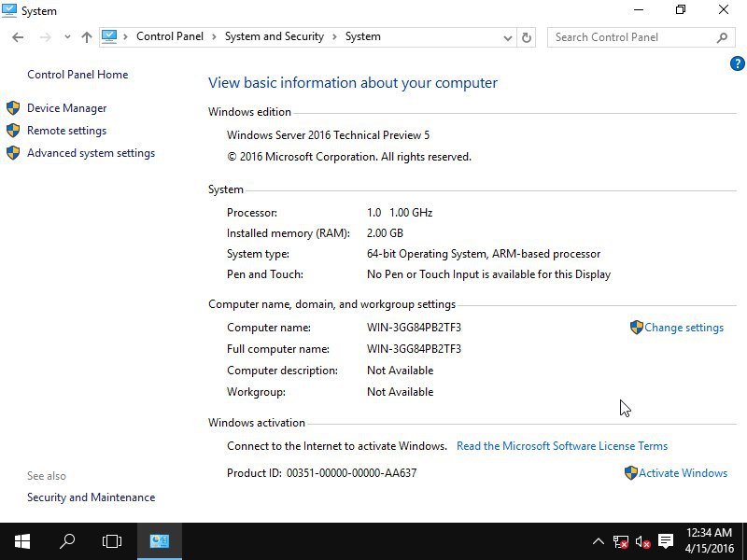Click the System window title icon
This screenshot has height=560, width=747.
[x=9, y=10]
